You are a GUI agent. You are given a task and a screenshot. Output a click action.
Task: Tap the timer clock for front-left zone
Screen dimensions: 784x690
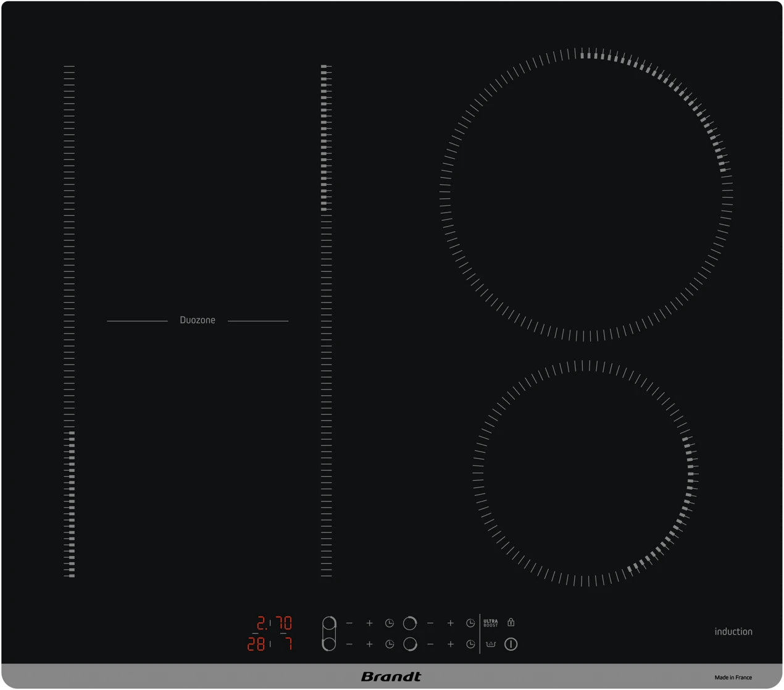click(x=390, y=644)
